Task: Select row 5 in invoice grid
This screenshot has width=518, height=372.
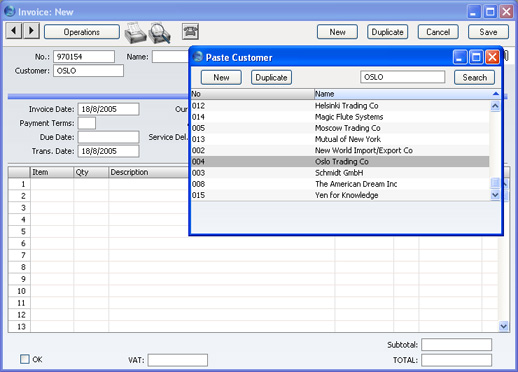Action: pyautogui.click(x=19, y=231)
